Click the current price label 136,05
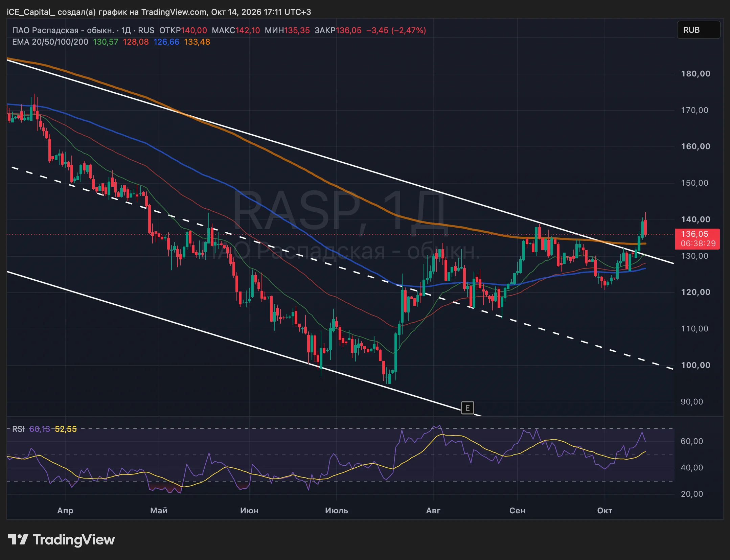This screenshot has width=730, height=560. click(697, 239)
